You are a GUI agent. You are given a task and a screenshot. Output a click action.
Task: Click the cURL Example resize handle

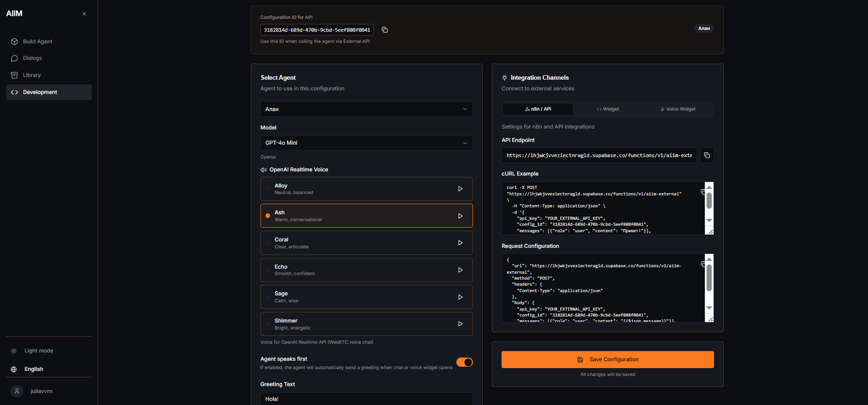click(710, 232)
